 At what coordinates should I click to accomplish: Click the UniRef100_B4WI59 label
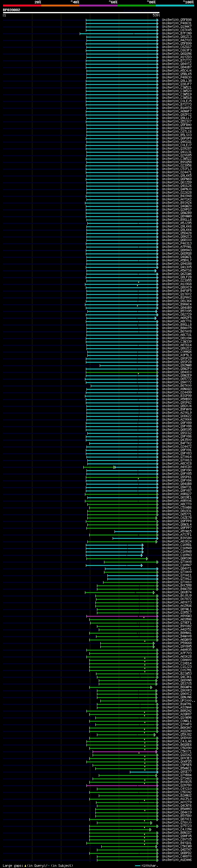[x=176, y=589]
